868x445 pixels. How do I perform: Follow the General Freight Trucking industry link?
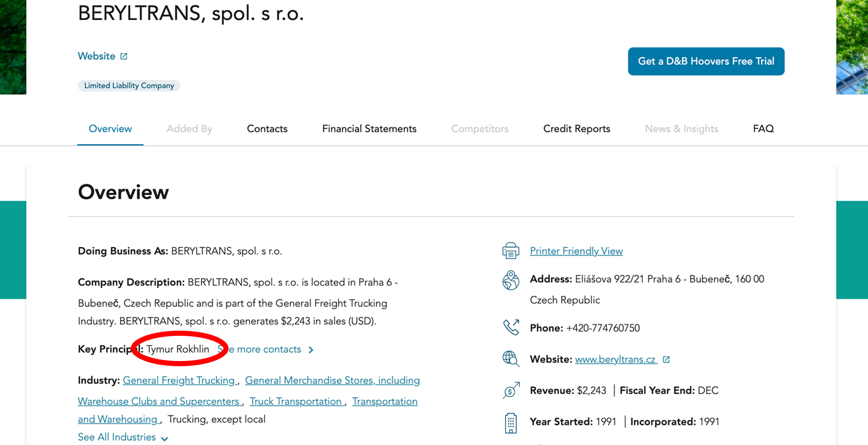click(179, 381)
